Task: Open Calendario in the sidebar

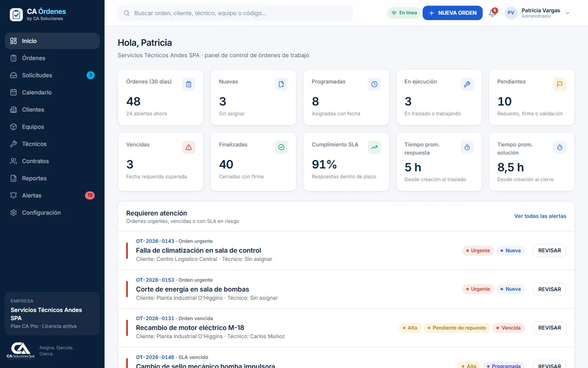Action: (52, 92)
